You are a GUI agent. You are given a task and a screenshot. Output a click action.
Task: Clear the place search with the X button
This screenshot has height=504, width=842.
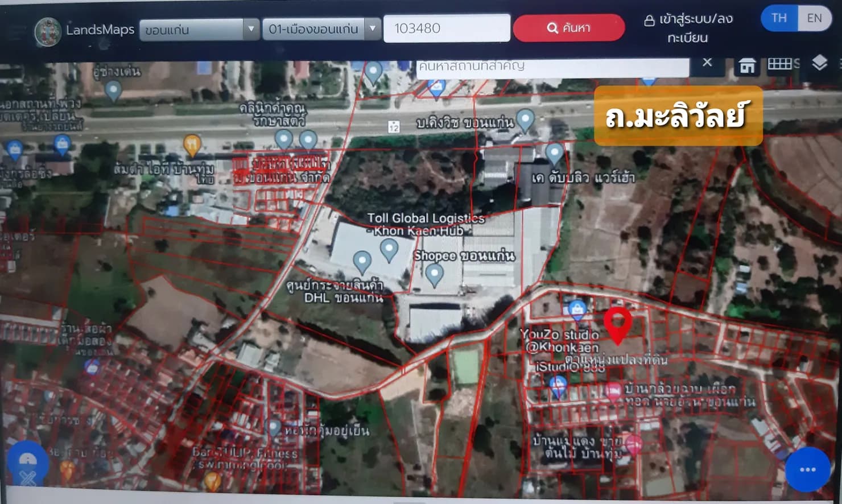pos(707,63)
